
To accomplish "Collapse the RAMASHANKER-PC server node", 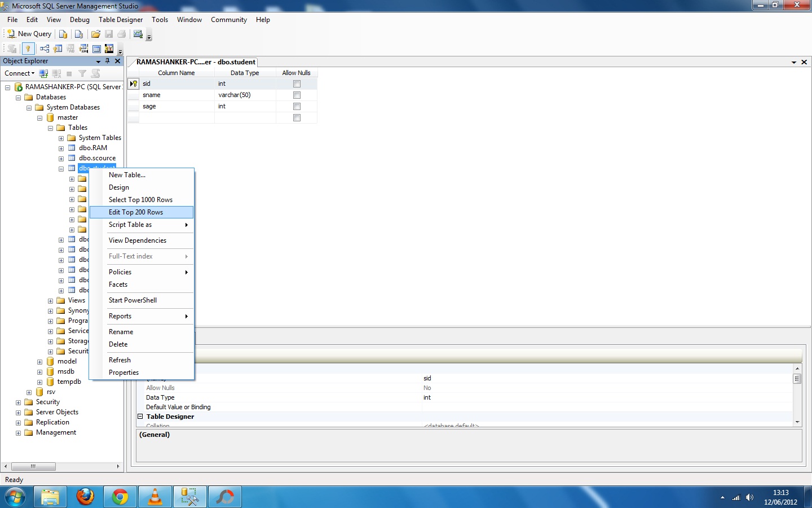I will 7,87.
